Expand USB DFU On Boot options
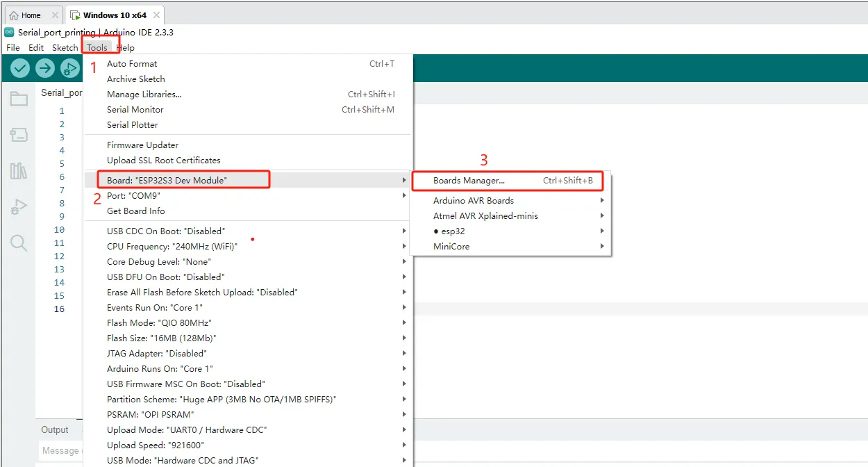The height and width of the screenshot is (467, 868). [248, 277]
